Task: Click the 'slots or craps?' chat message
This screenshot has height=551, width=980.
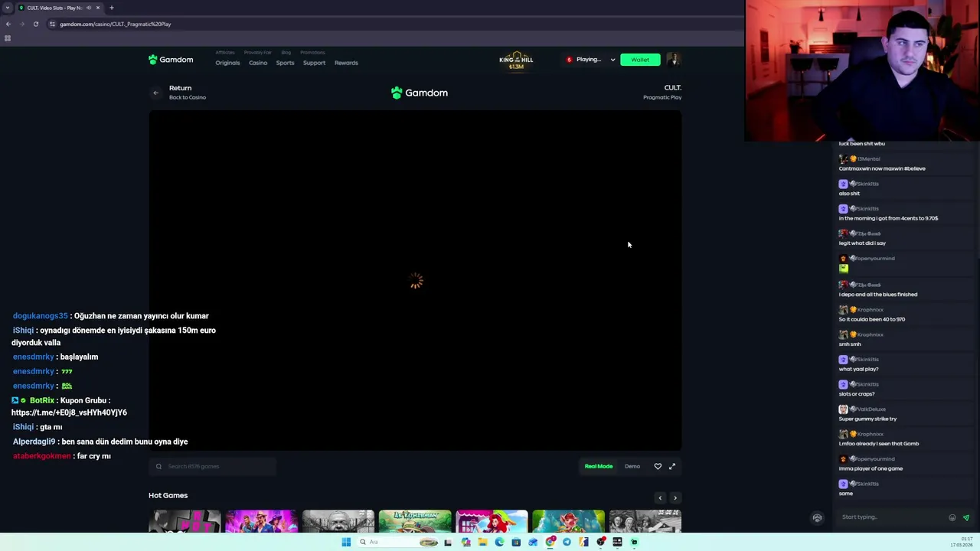Action: point(856,394)
